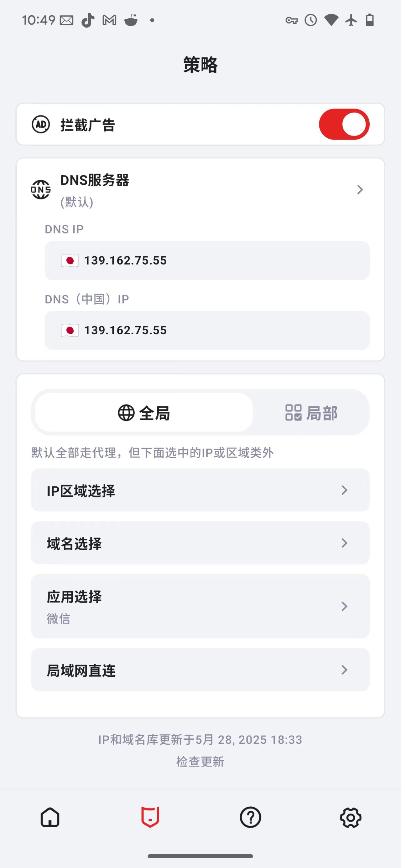Screen dimensions: 401x868
Task: Tap 检查更新 to check updates
Action: tap(200, 762)
